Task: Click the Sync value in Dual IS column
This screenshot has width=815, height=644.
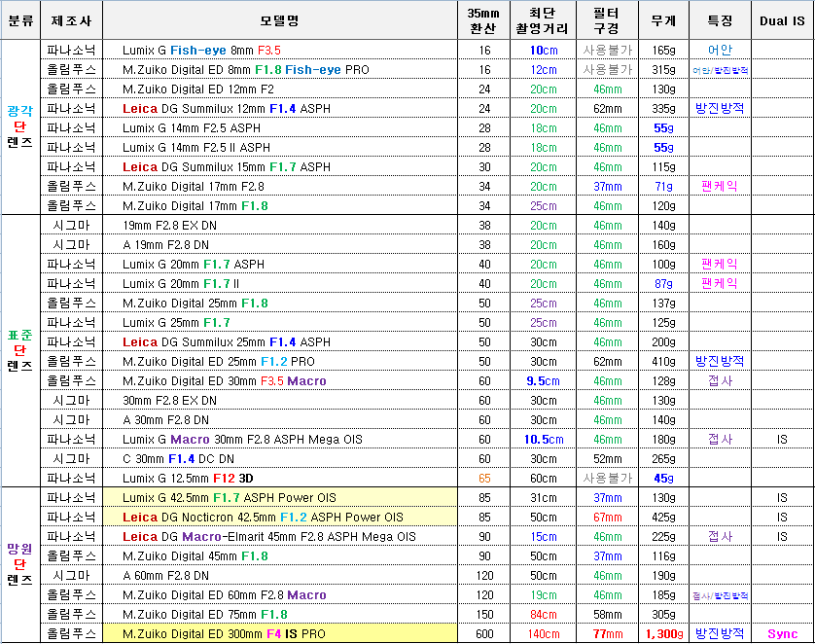Action: tap(782, 633)
